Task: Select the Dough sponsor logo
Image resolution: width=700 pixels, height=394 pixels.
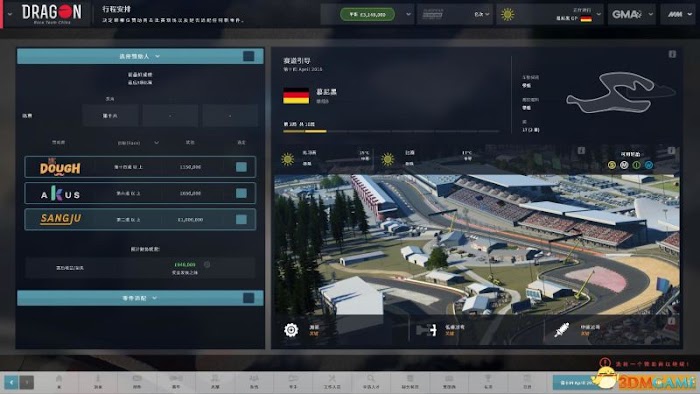Action: [60, 167]
